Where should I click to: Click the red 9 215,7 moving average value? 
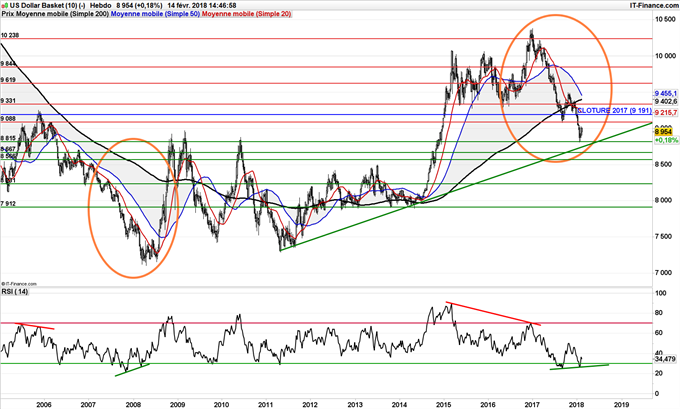[666, 113]
